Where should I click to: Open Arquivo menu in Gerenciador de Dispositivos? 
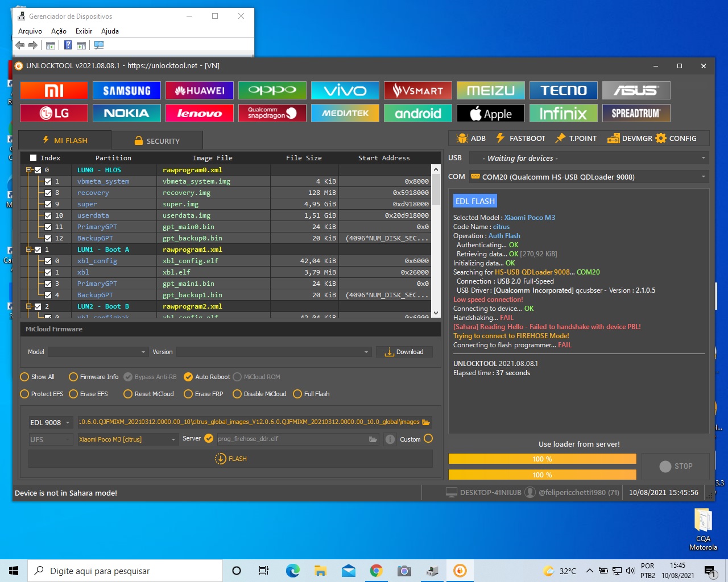point(30,31)
